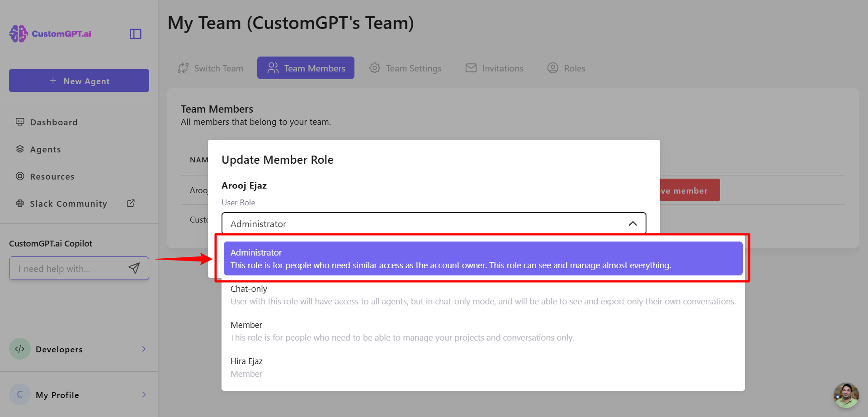Screen dimensions: 868x417
Task: Click the Team Members people icon
Action: (273, 68)
